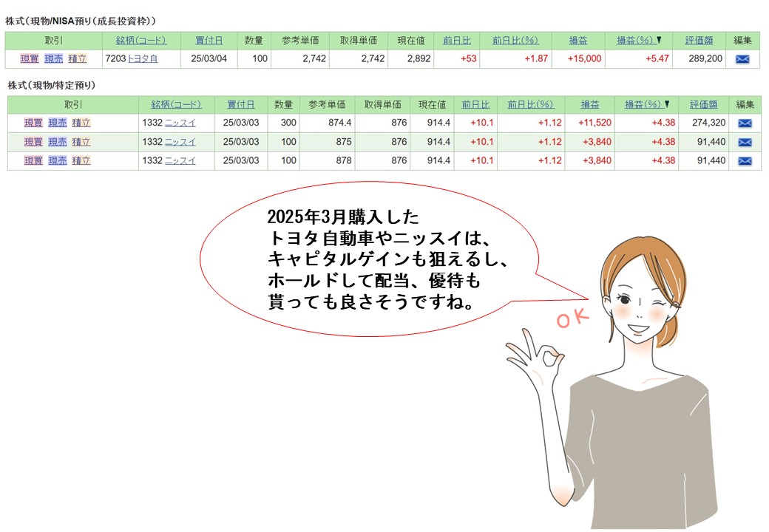
Task: Open ニッスイ link in the 300-share row
Action: (180, 123)
